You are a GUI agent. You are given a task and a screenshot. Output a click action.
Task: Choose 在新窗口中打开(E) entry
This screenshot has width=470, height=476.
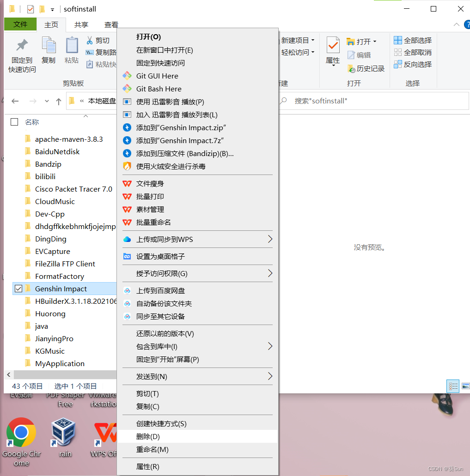(x=197, y=50)
